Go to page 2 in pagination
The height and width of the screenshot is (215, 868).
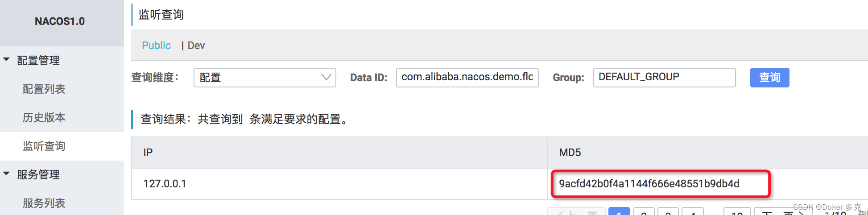[x=644, y=212]
